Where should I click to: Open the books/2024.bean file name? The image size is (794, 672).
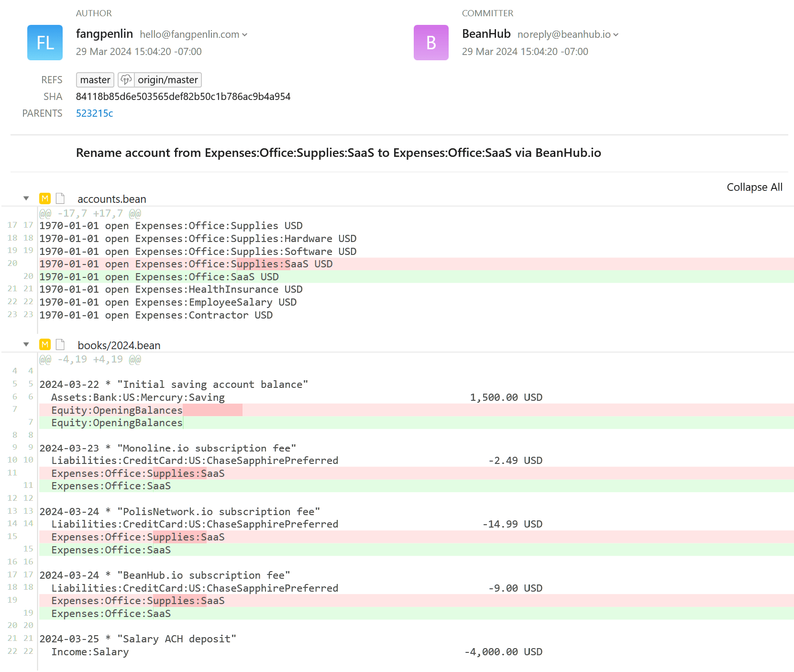[x=119, y=345]
